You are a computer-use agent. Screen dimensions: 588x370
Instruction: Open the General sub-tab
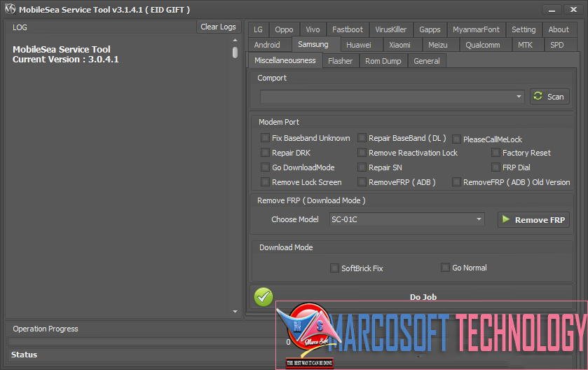[x=427, y=61]
